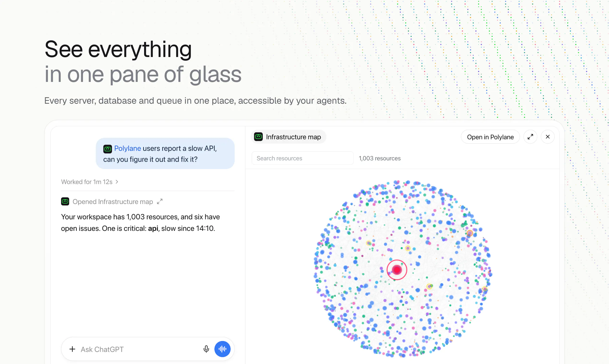609x364 pixels.
Task: Click the plus attach icon in Ask ChatGPT
Action: (x=72, y=349)
